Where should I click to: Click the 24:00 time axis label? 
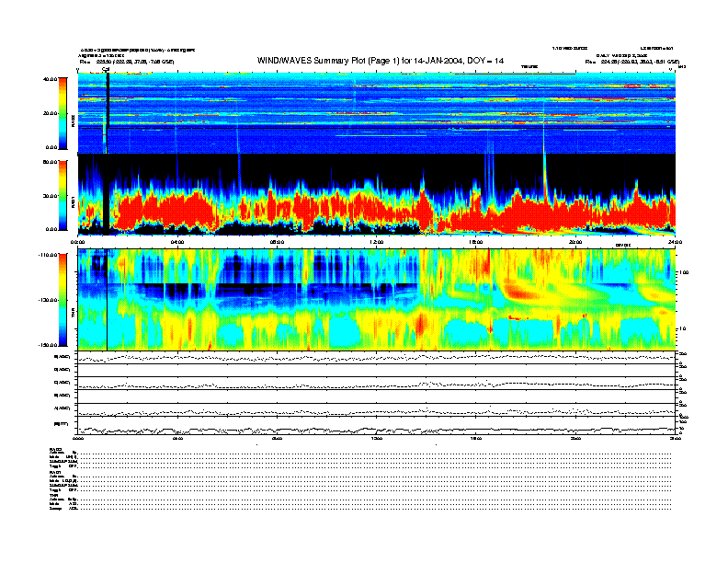pyautogui.click(x=674, y=241)
